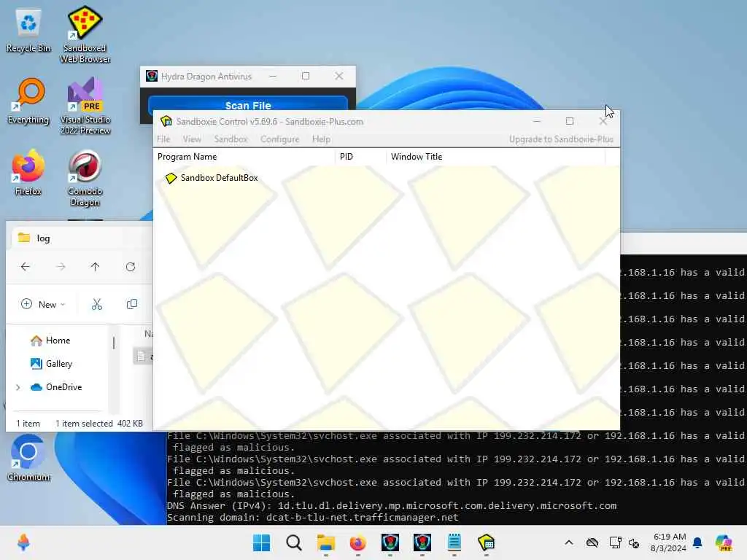Click the 'DNS Answer (IPv4)' console line

tap(392, 506)
